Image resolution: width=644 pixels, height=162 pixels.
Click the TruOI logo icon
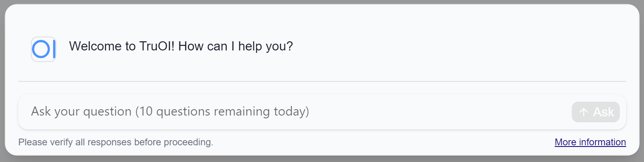click(44, 49)
